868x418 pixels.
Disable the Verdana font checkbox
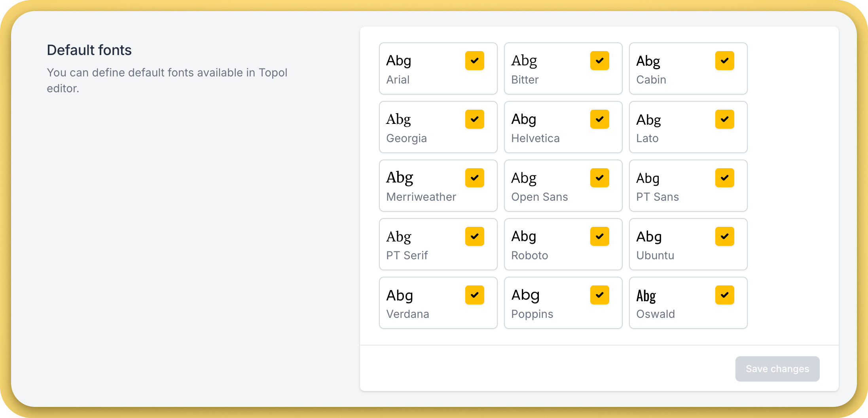474,295
